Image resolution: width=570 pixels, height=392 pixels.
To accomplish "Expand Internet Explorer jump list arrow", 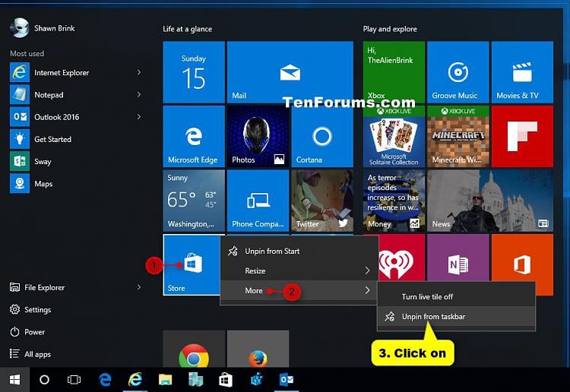I will [x=139, y=73].
